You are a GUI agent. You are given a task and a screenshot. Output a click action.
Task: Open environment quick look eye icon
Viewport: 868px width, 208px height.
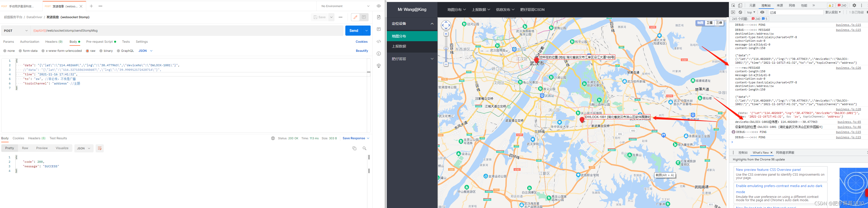[379, 6]
